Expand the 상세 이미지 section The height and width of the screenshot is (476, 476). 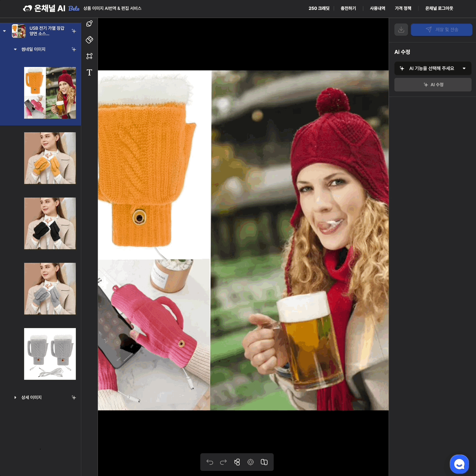click(x=15, y=397)
